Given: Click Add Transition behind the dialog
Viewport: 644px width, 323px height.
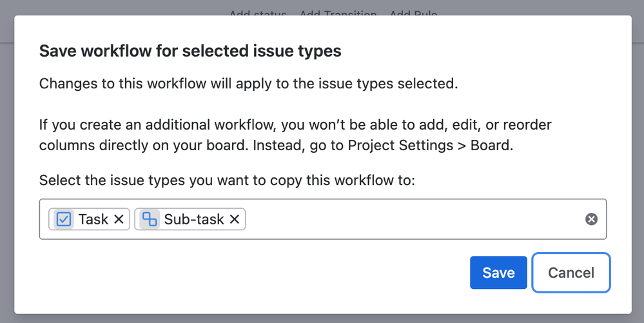Looking at the screenshot, I should 338,13.
